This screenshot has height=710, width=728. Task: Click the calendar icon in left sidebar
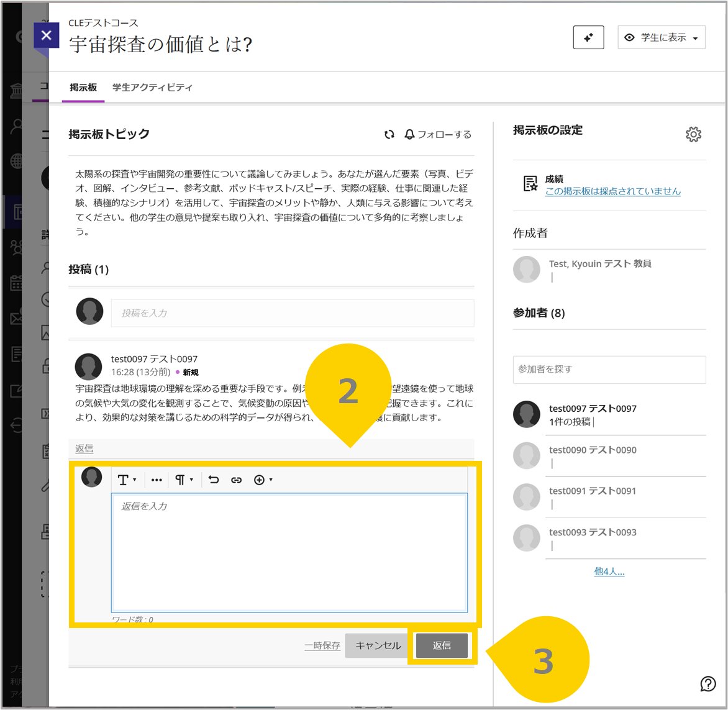(x=16, y=283)
